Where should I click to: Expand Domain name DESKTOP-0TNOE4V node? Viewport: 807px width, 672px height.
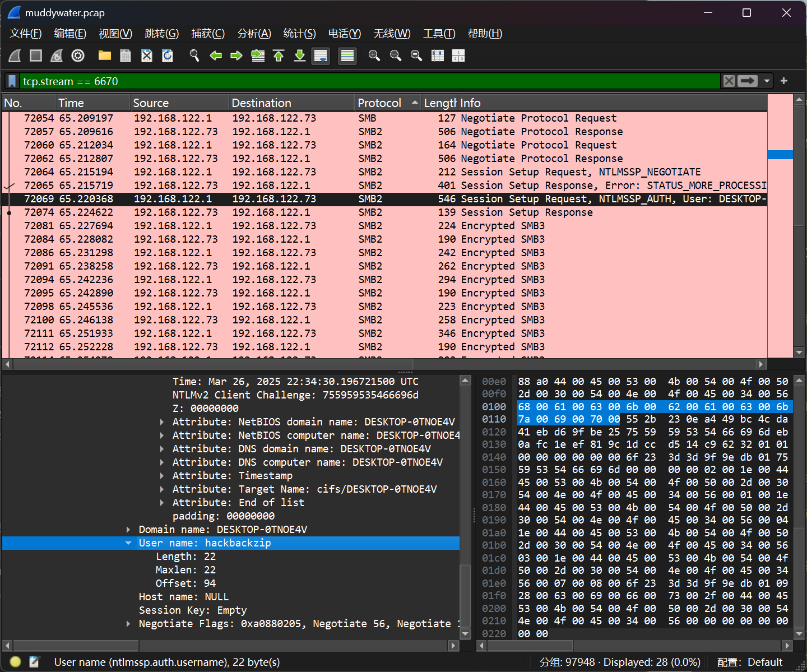[128, 530]
